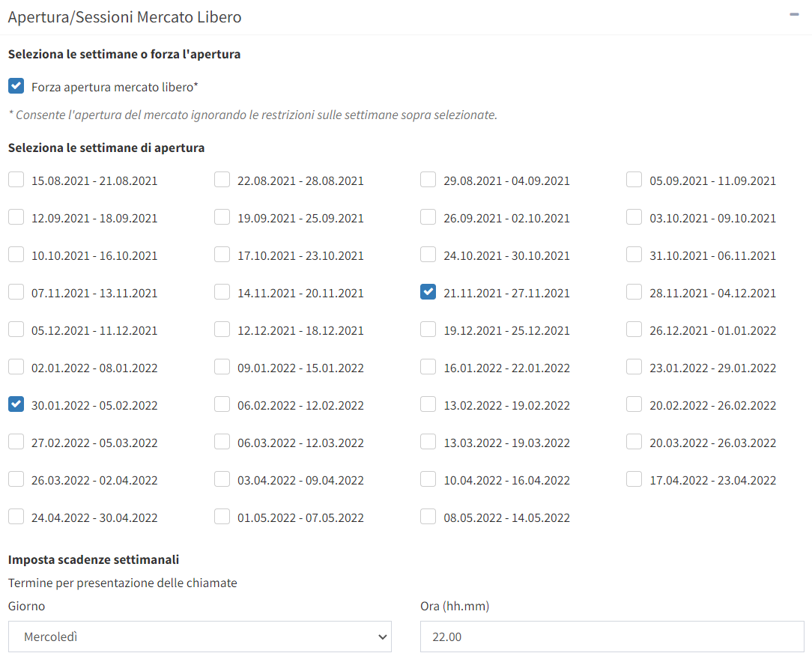Uncheck week 21.11.2021 - 27.11.2021
Viewport: 812px width, 662px height.
(x=428, y=292)
